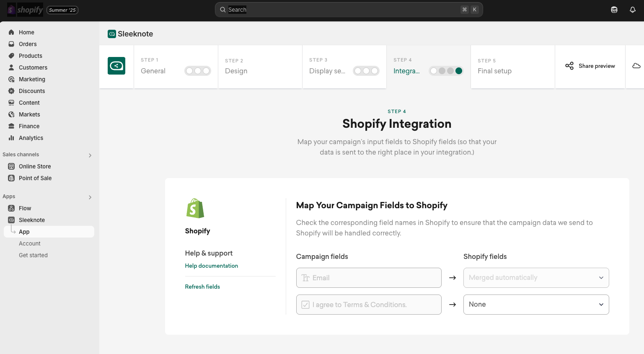Click the search magnifier icon
This screenshot has height=354, width=644.
223,10
